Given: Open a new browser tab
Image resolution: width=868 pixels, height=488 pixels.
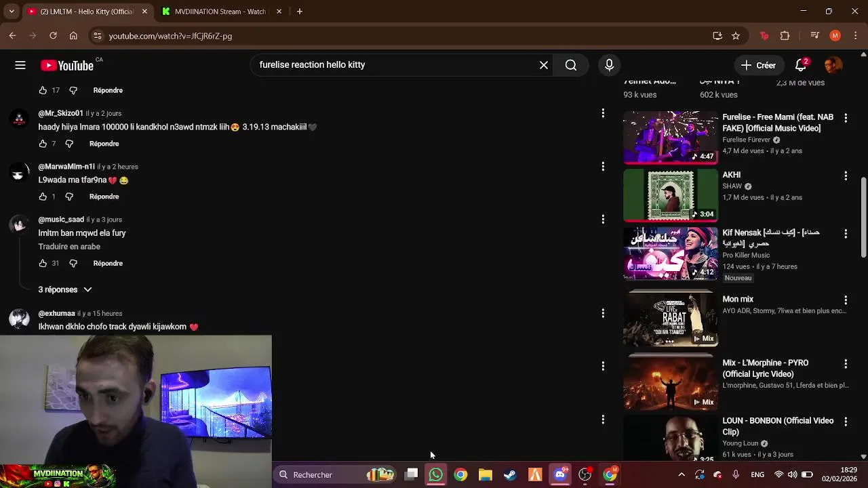Looking at the screenshot, I should (x=300, y=12).
